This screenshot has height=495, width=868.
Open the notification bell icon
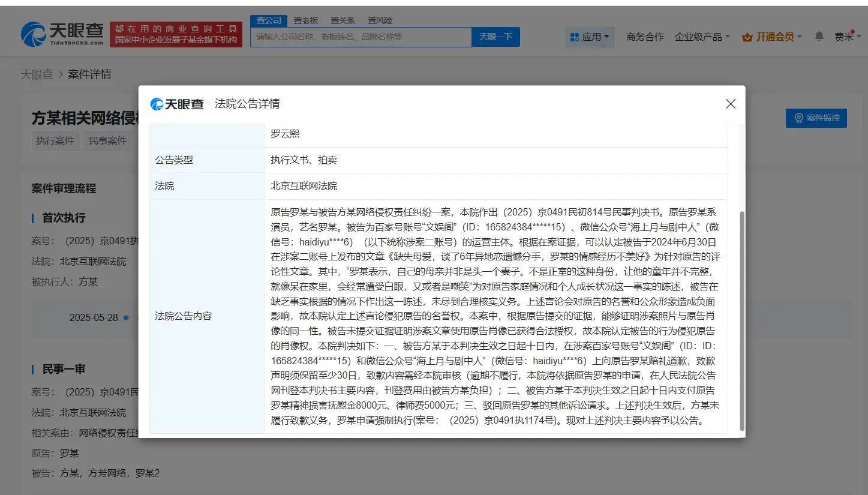[819, 36]
